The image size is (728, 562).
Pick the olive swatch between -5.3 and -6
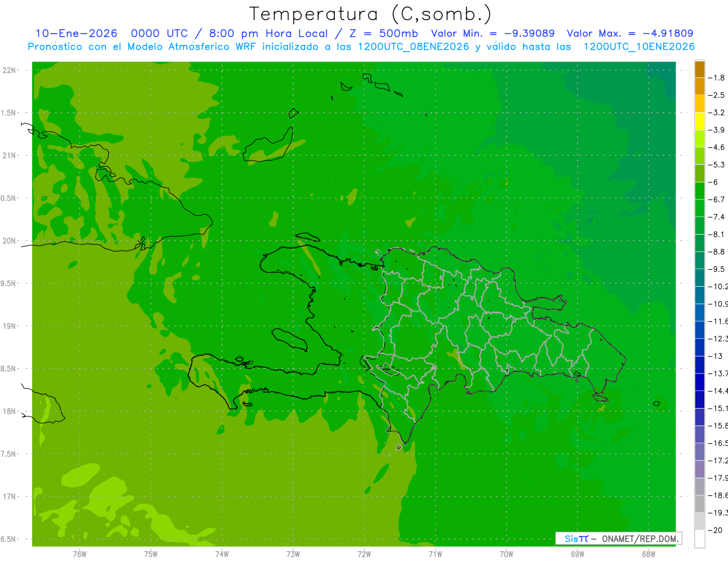click(x=699, y=173)
